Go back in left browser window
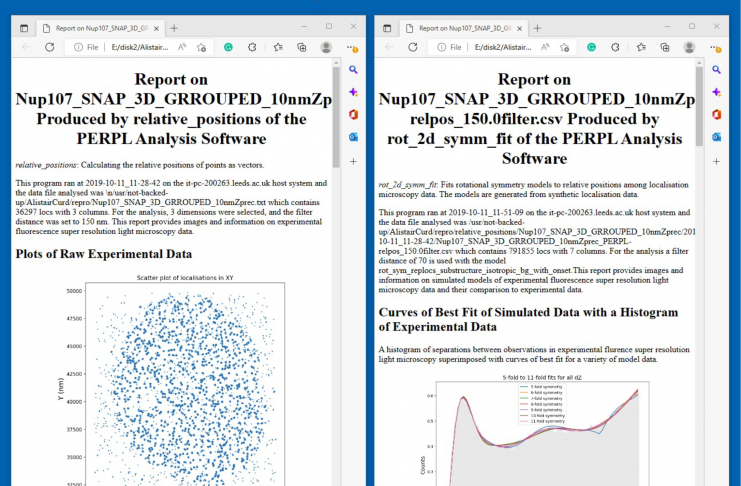The height and width of the screenshot is (486, 741). point(26,47)
